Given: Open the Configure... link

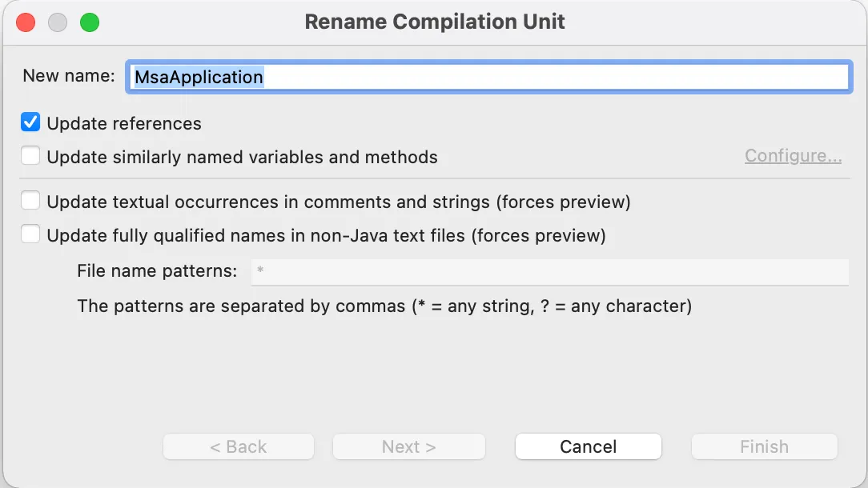Looking at the screenshot, I should [793, 156].
